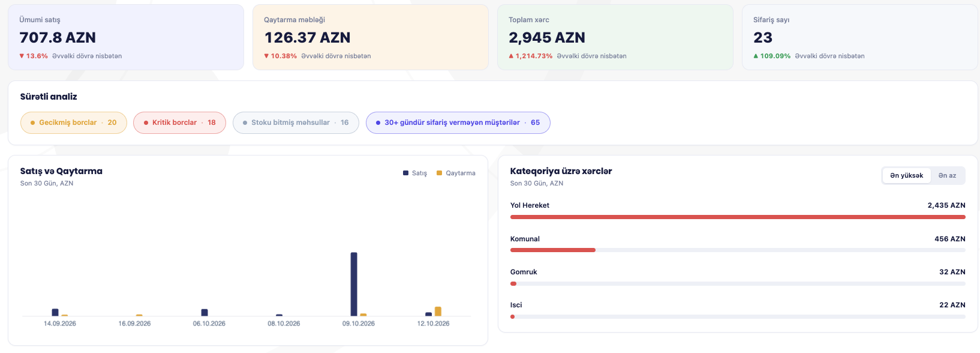Click the Ümumi satış 707.8 AZN card
This screenshot has height=353, width=980.
point(126,37)
